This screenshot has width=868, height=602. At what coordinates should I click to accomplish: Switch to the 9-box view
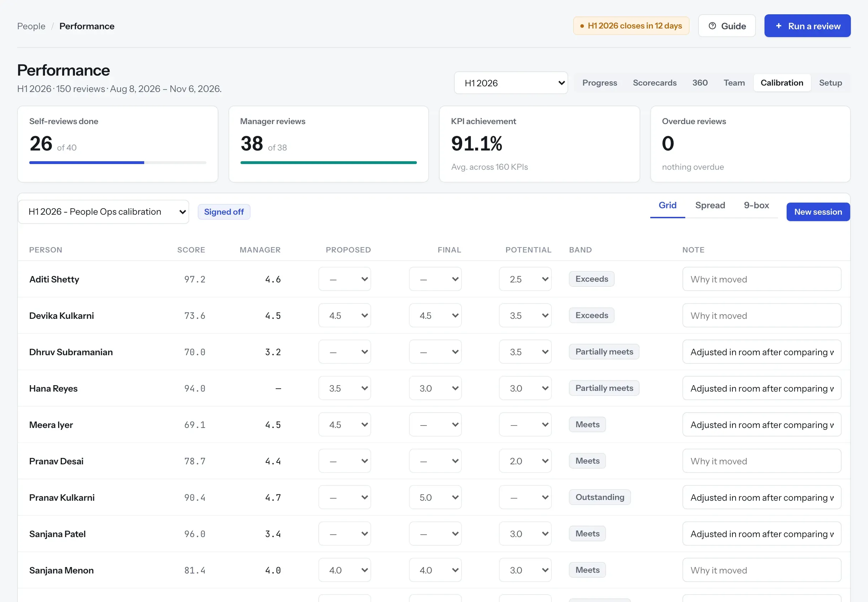point(756,205)
